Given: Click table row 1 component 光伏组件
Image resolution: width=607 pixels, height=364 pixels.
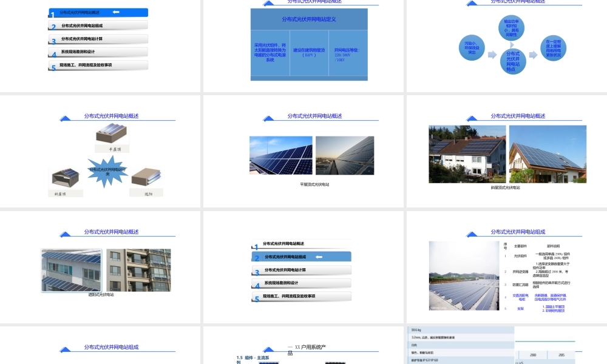Looking at the screenshot, I should pos(520,256).
